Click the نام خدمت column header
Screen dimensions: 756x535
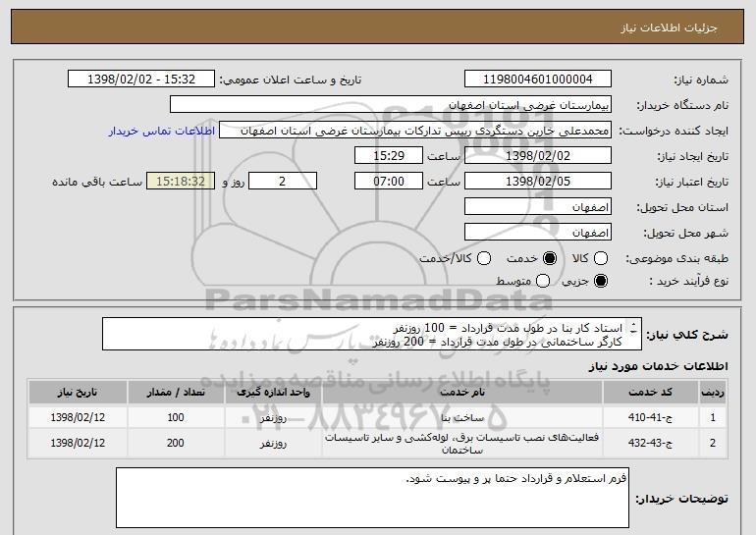(x=461, y=393)
